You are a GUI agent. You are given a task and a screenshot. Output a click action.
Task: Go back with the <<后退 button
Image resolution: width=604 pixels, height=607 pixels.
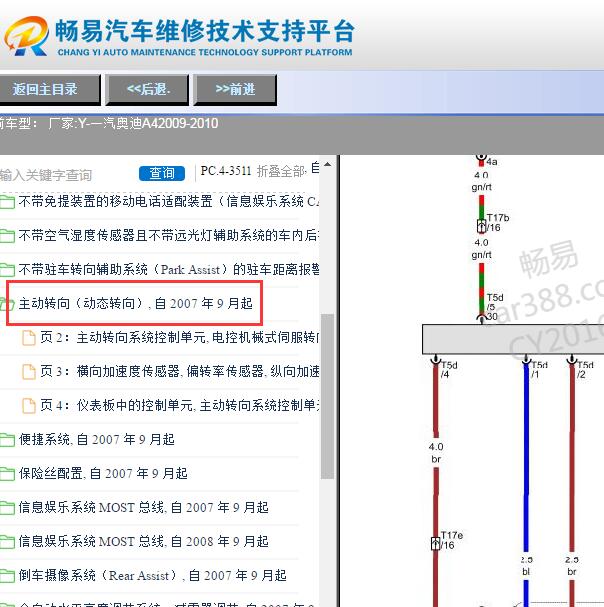point(148,89)
